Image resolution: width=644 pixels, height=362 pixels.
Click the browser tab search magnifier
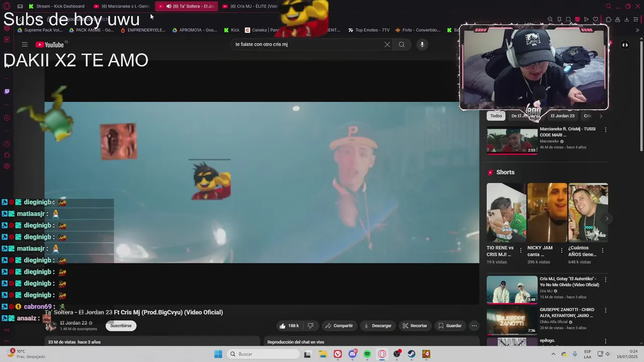[608, 7]
